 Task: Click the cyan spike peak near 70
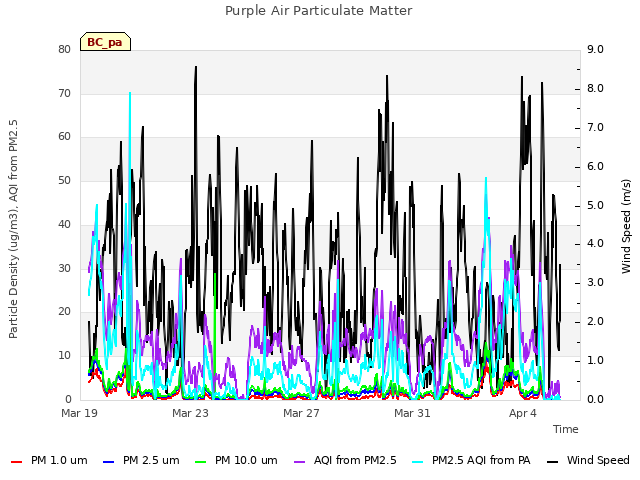click(x=130, y=93)
